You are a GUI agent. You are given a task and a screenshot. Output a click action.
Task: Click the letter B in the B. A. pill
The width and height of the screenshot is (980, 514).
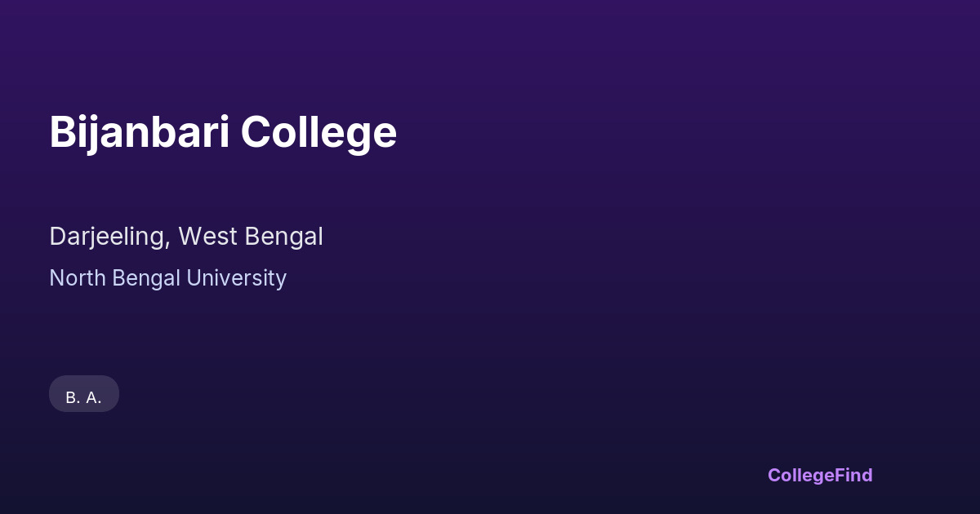click(71, 397)
